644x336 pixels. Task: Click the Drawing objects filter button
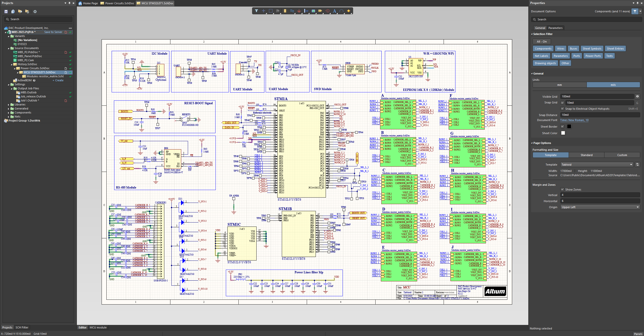545,63
